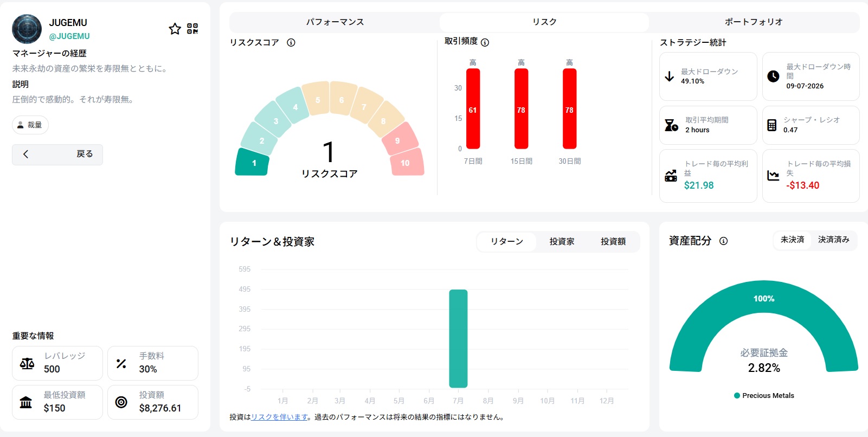Click the 最大ドローダウン down-arrow icon
868x437 pixels.
pyautogui.click(x=670, y=76)
